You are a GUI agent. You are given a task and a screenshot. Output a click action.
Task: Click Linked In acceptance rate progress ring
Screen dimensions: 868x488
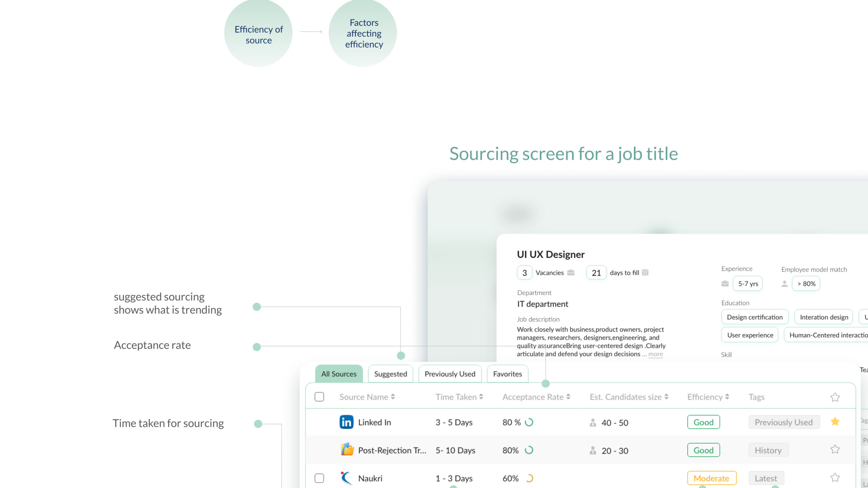coord(529,422)
